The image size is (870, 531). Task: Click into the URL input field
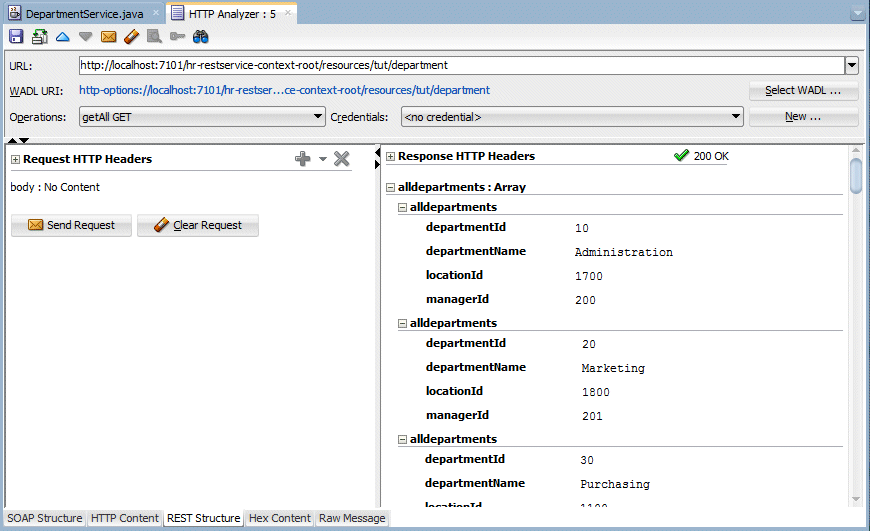pos(462,65)
